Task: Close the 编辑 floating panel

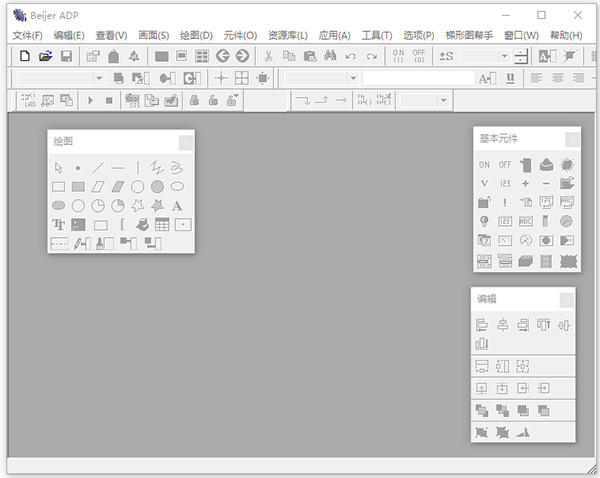Action: click(566, 299)
